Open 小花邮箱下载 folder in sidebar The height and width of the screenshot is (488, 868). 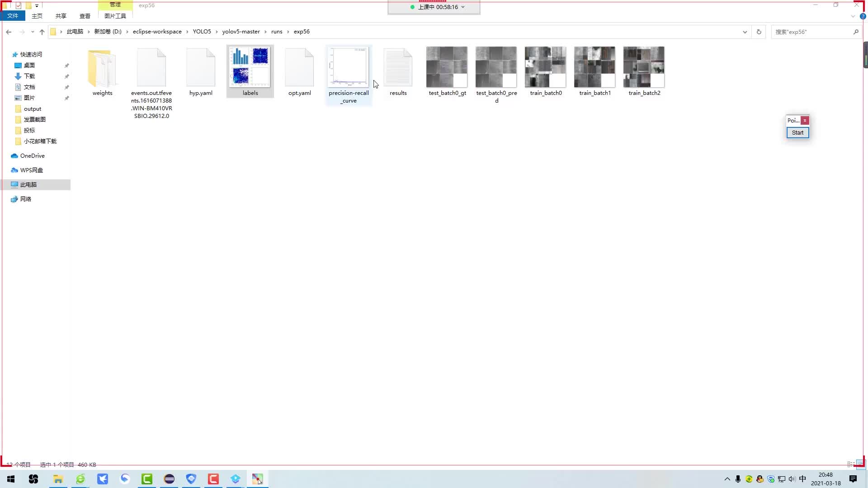[40, 141]
